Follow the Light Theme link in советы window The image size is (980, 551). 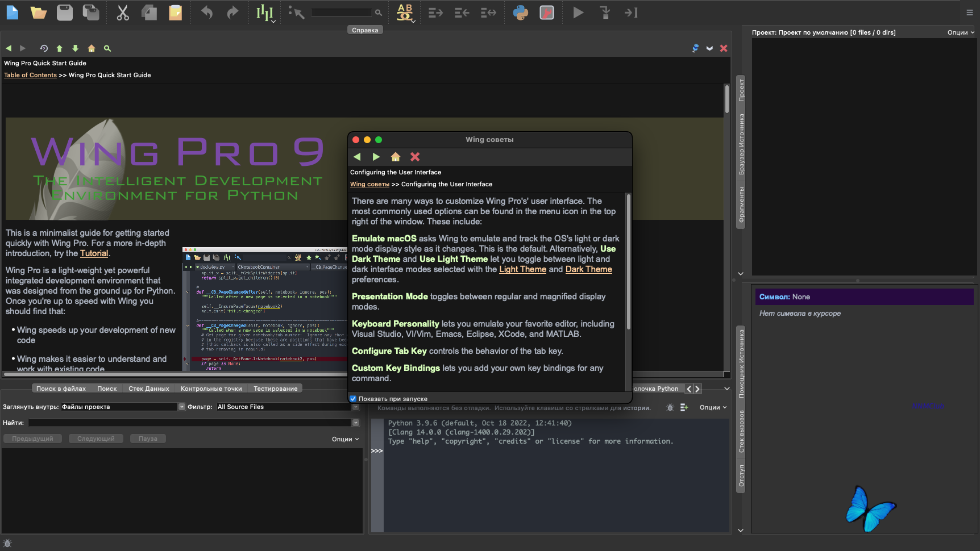[x=522, y=269]
